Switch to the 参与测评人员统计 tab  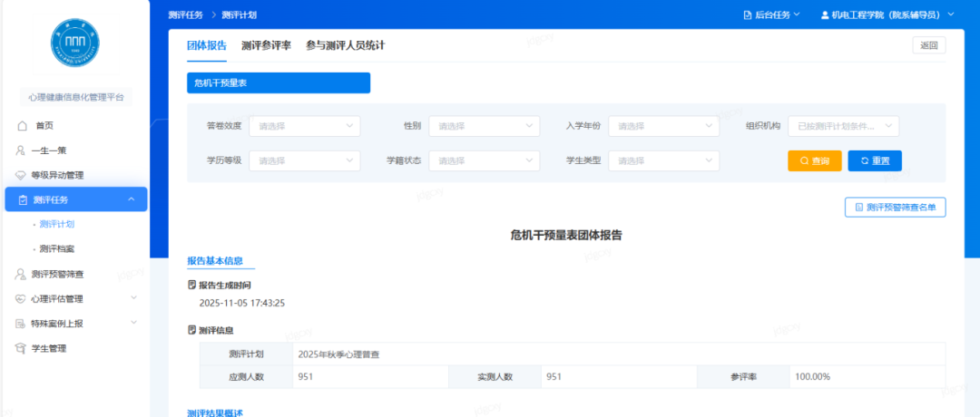coord(345,44)
